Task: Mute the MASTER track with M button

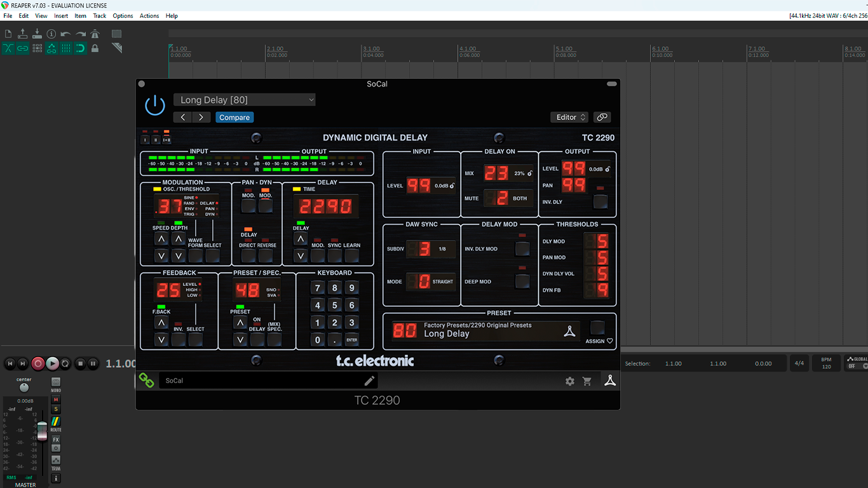Action: click(x=56, y=400)
